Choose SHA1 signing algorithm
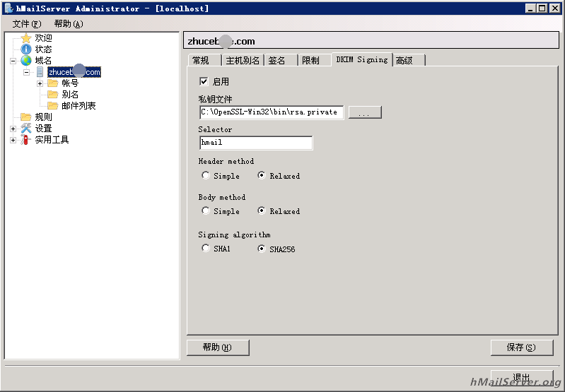 [206, 249]
